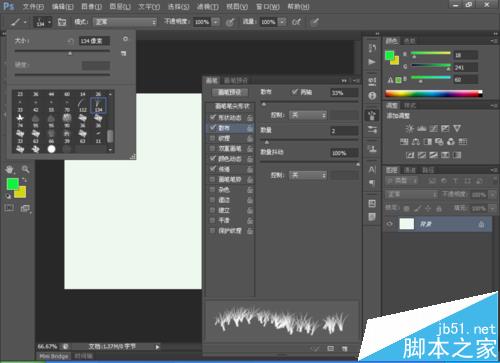Click the green foreground color swatch in toolbox
500x363 pixels.
[x=12, y=184]
